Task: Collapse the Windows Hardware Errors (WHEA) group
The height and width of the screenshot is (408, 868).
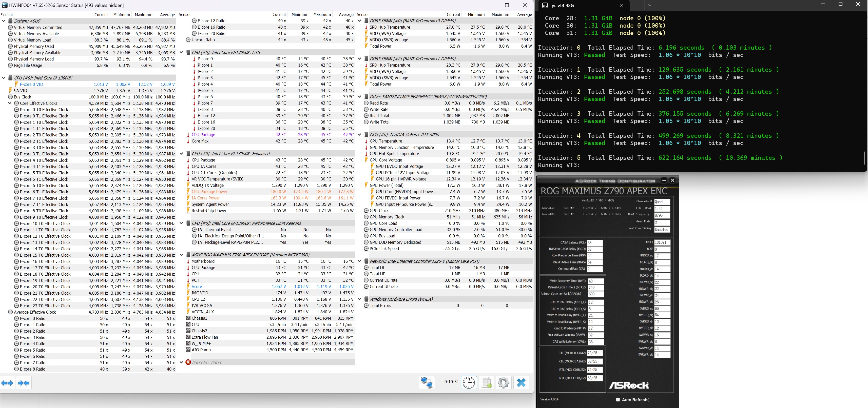Action: click(359, 299)
